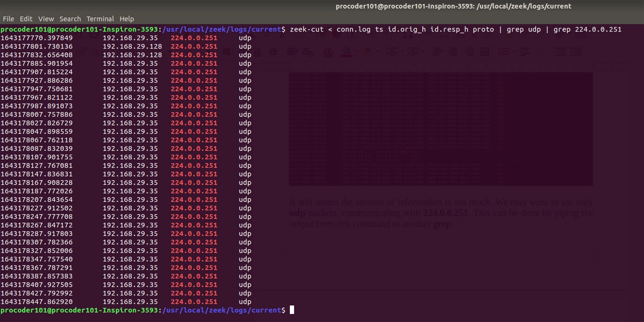Click the timestamp 1643177770.397849
The height and width of the screenshot is (322, 644).
tap(37, 38)
